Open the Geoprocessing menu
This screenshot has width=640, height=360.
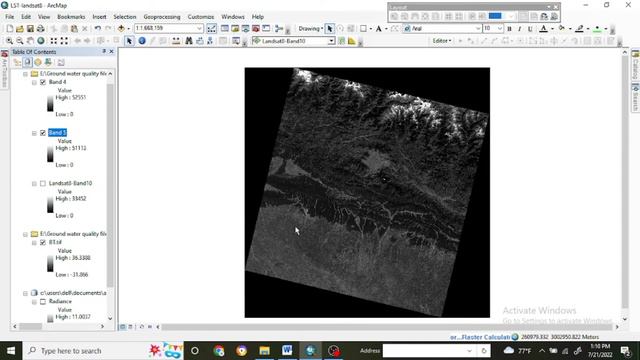(x=162, y=17)
